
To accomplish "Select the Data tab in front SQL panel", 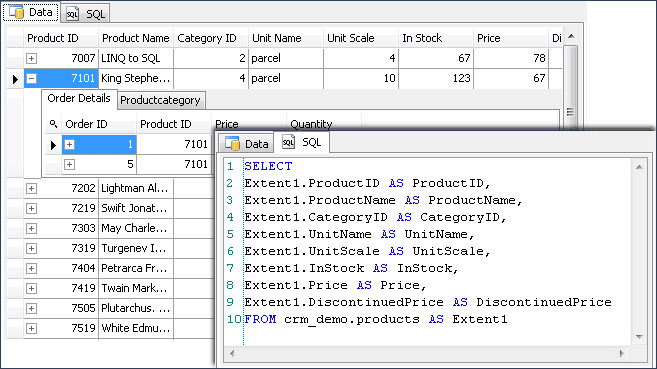I will [x=246, y=144].
